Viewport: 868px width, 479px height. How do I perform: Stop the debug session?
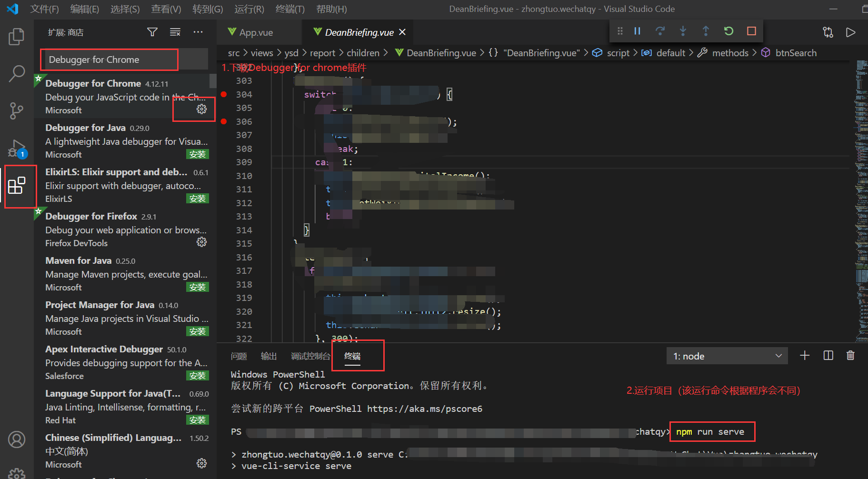pyautogui.click(x=751, y=31)
